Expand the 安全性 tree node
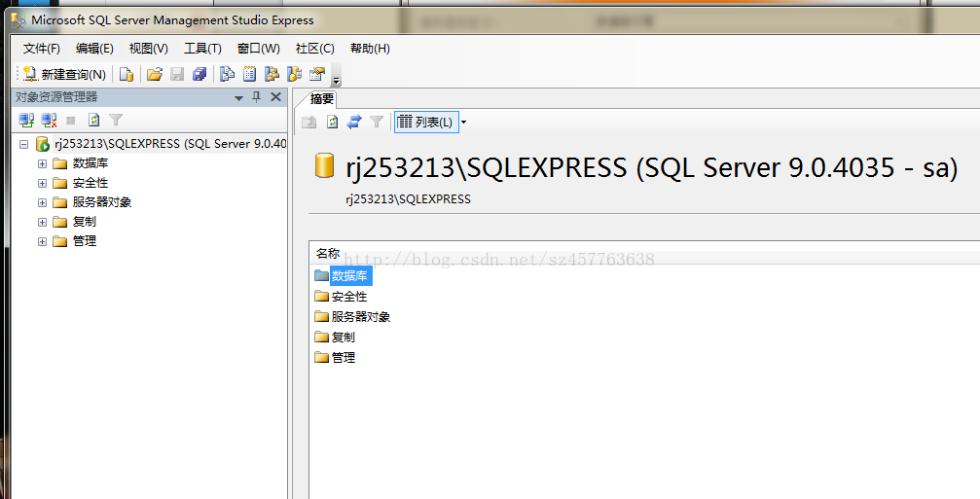Viewport: 980px width, 499px height. (42, 183)
